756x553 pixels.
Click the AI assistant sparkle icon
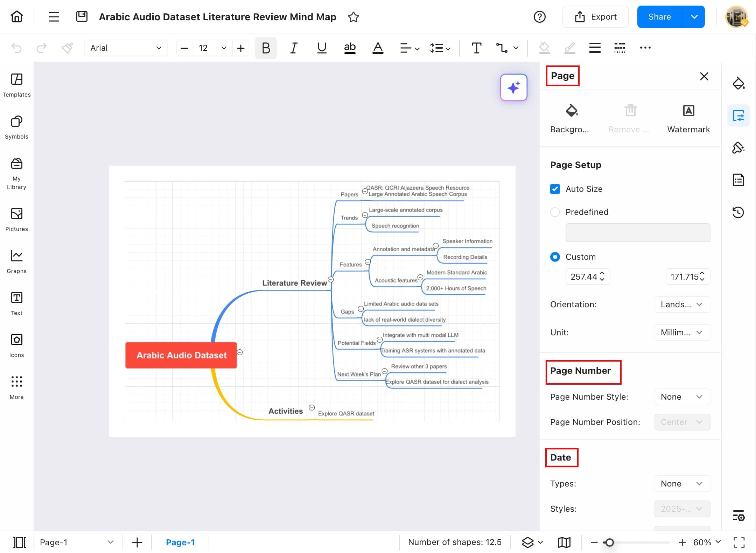[513, 87]
